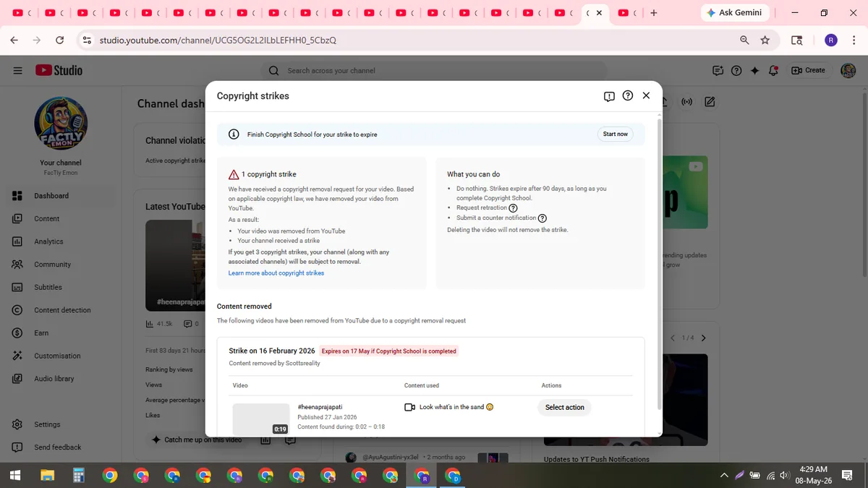Viewport: 868px width, 488px height.
Task: Open the header help question-mark icon
Action: click(736, 70)
